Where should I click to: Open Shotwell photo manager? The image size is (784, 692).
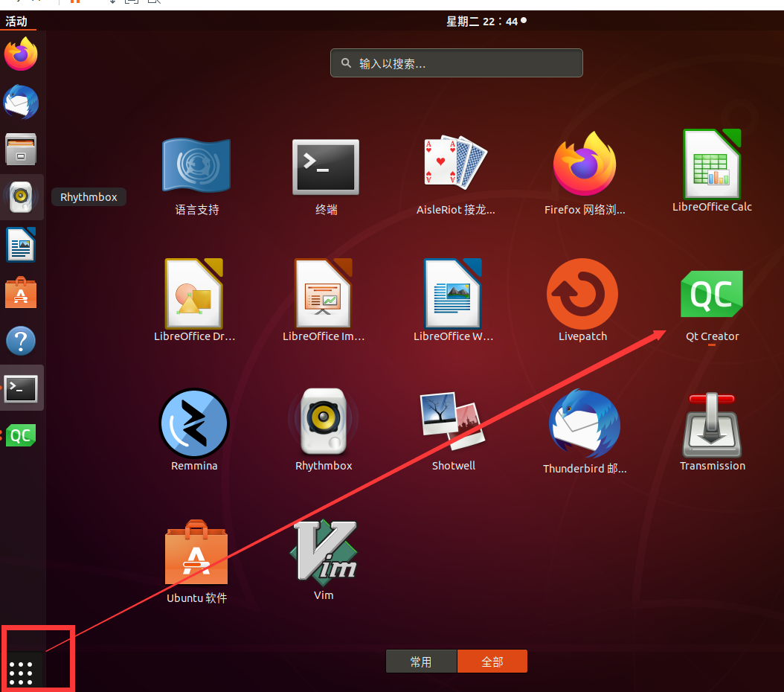point(453,421)
